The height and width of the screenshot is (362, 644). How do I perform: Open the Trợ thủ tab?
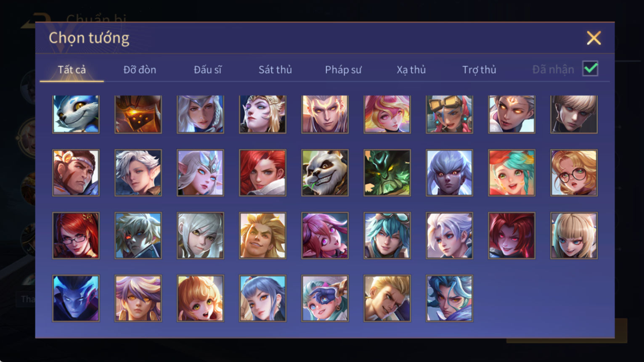479,70
